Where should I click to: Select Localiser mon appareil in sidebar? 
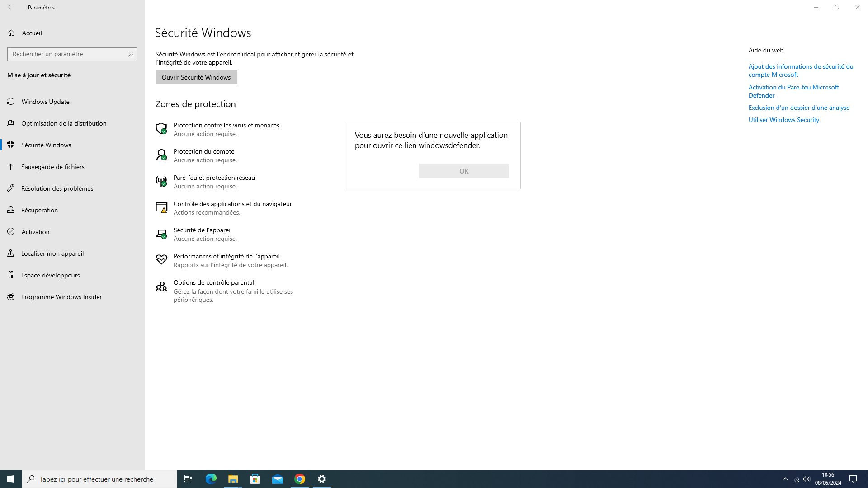click(72, 253)
